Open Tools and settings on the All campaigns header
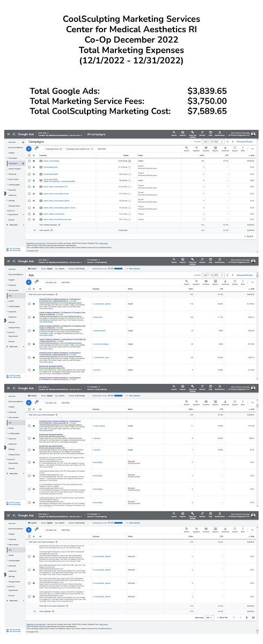Viewport: 263px width, 644px height. point(192,134)
